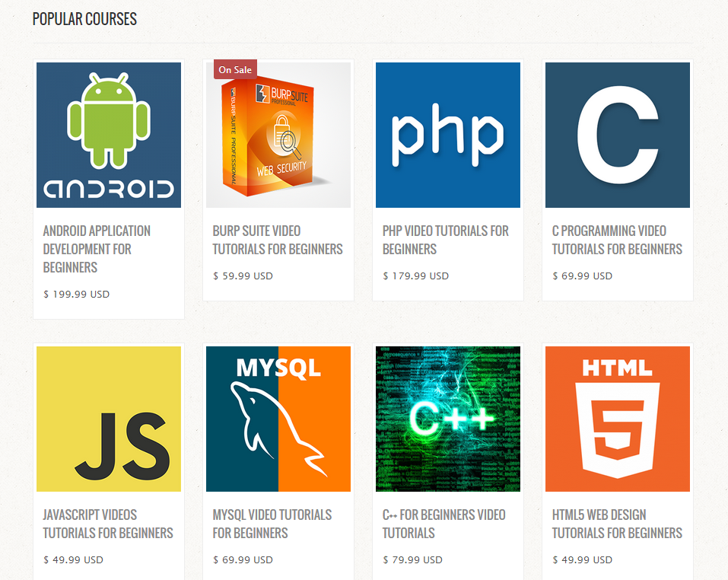Open C Programming Video Tutorials title link
728x580 pixels.
pyautogui.click(x=617, y=240)
